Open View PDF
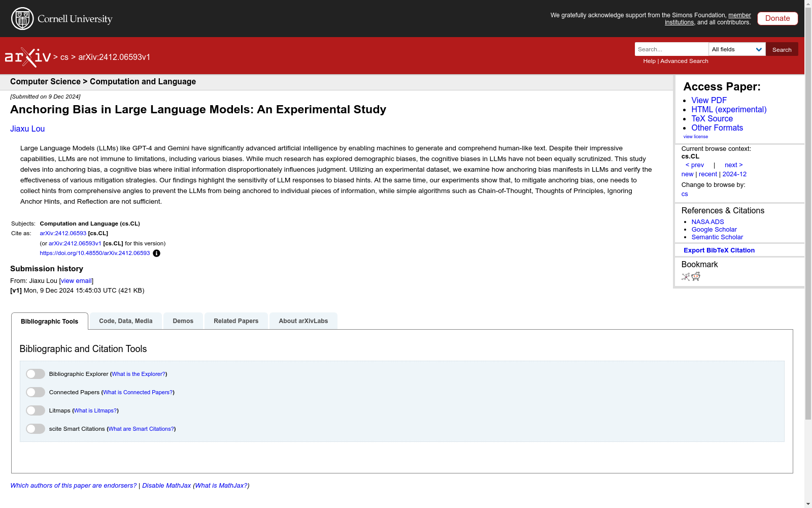Viewport: 812px width, 508px height. click(708, 100)
